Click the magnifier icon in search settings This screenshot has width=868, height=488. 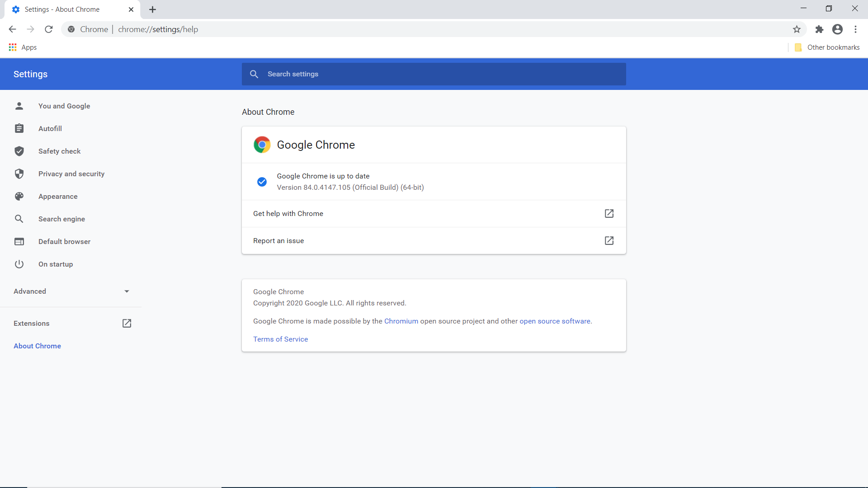254,74
